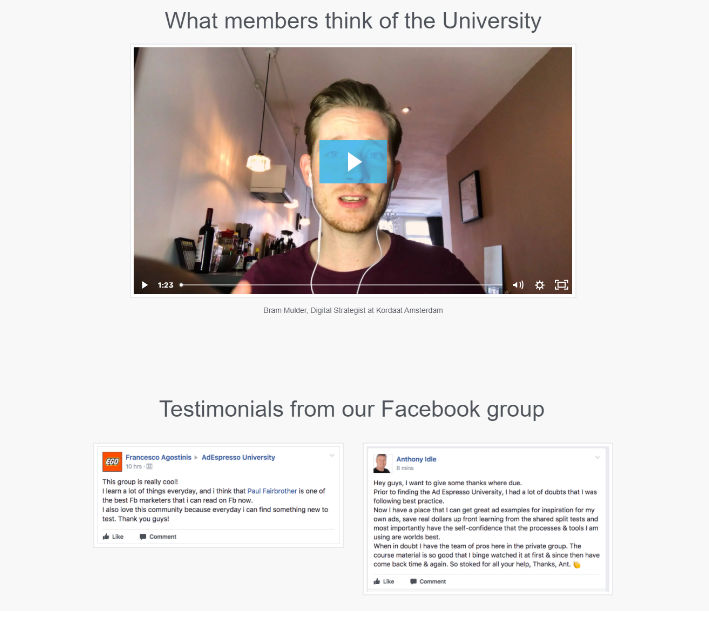Like Francesco Agostinis' post
The image size is (709, 619).
click(113, 537)
